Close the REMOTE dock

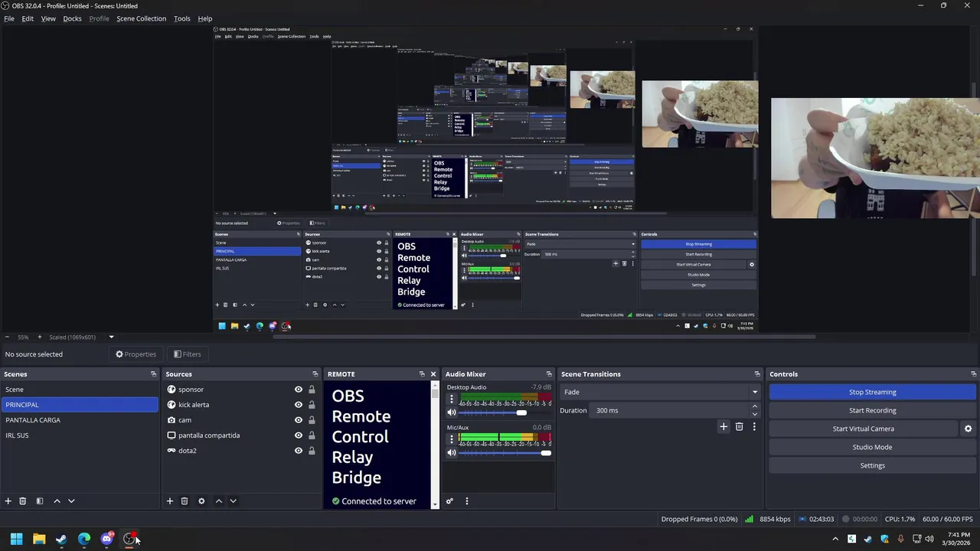pyautogui.click(x=433, y=374)
